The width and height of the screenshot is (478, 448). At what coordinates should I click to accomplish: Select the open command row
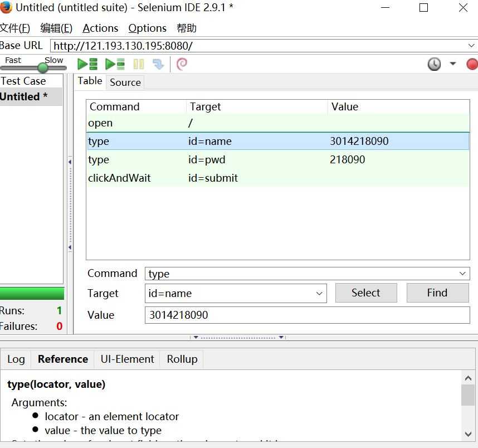tap(277, 123)
